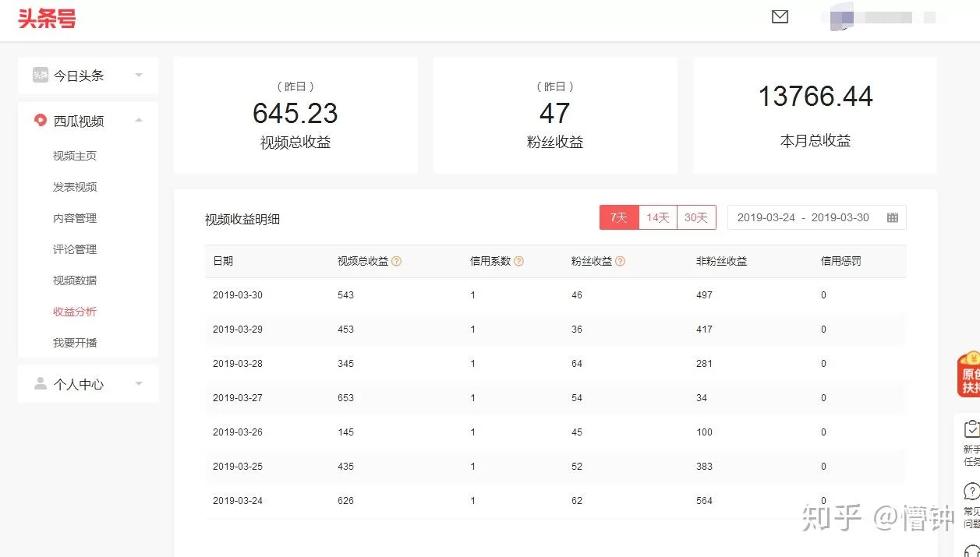Viewport: 980px width, 557px height.
Task: Click help icon beside 视频总收益 column
Action: (396, 262)
